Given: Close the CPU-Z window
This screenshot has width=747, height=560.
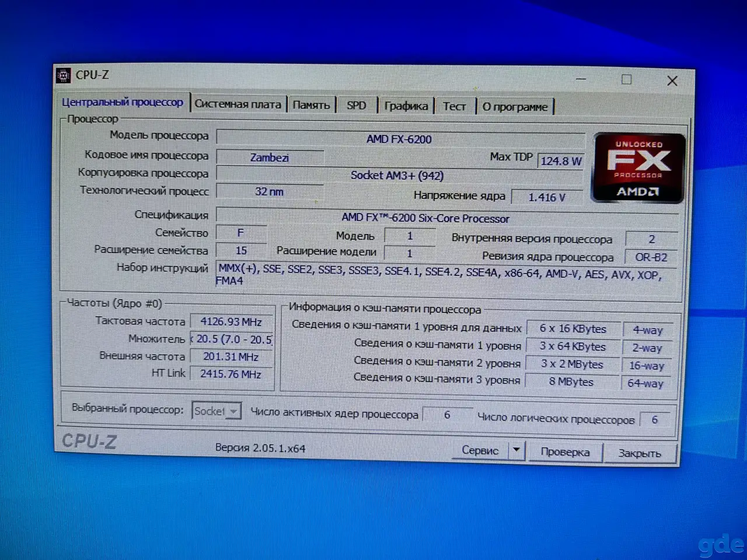Looking at the screenshot, I should [672, 81].
